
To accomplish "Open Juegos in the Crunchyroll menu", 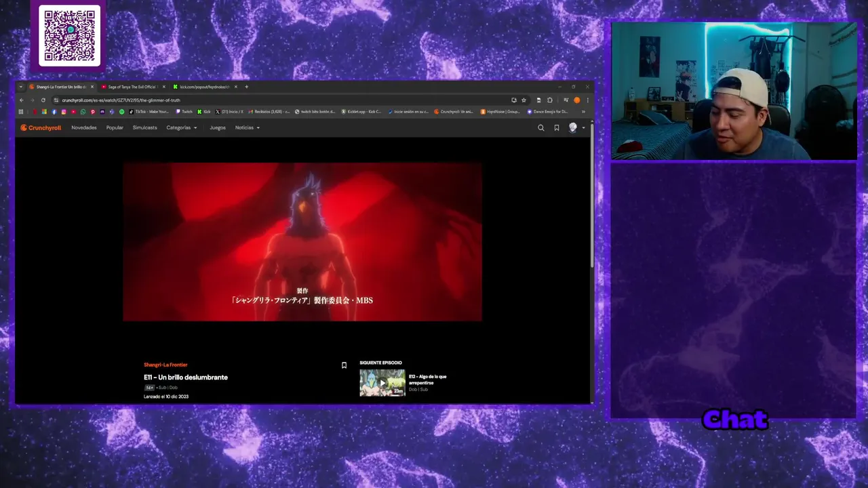I will [218, 127].
